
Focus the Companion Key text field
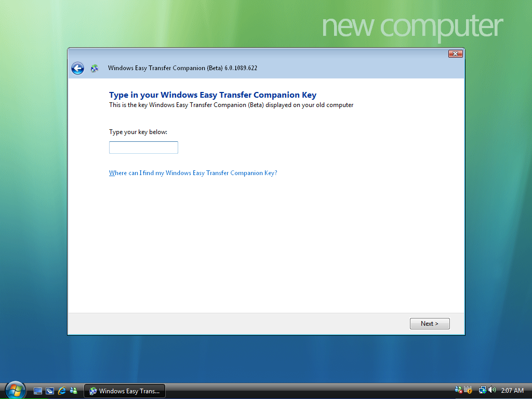[x=143, y=148]
